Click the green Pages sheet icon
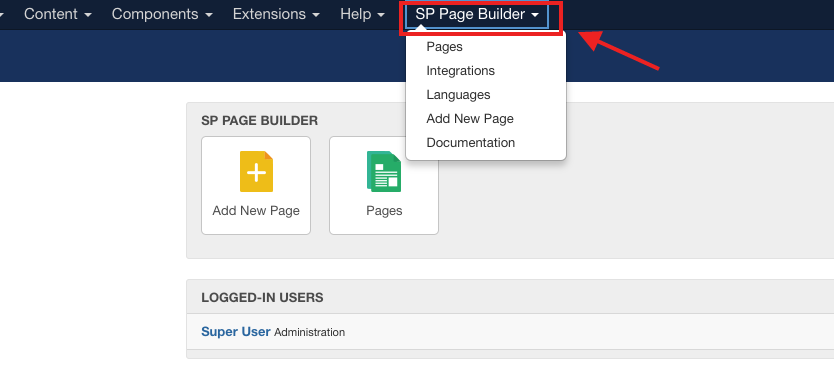Viewport: 834px width, 365px height. pos(384,171)
